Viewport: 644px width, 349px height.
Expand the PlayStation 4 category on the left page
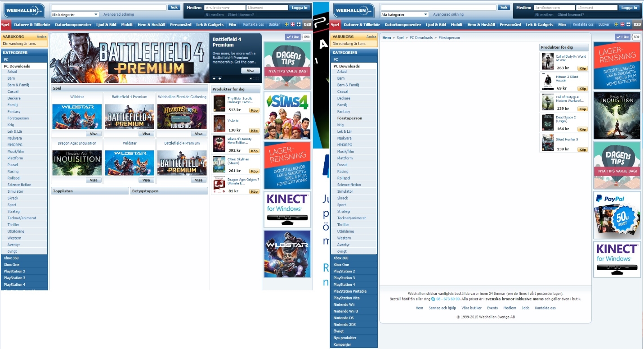(x=25, y=285)
